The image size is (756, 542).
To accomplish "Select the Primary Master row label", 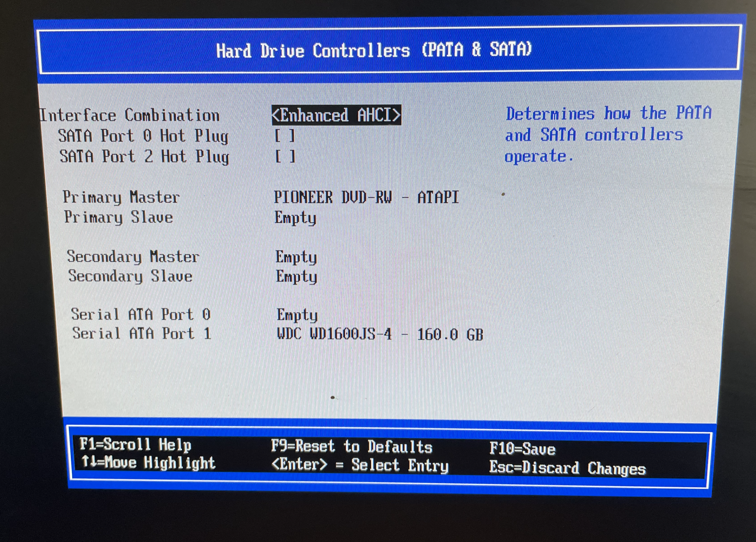I will 121,197.
